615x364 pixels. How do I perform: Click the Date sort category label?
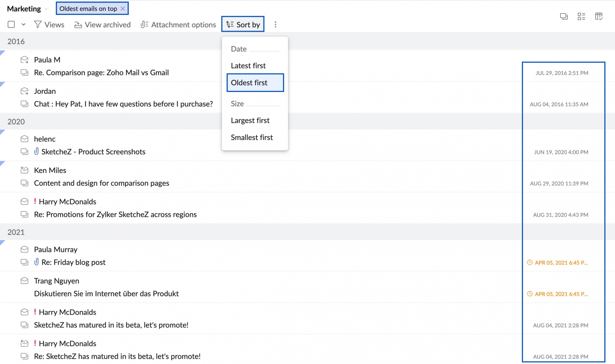239,48
